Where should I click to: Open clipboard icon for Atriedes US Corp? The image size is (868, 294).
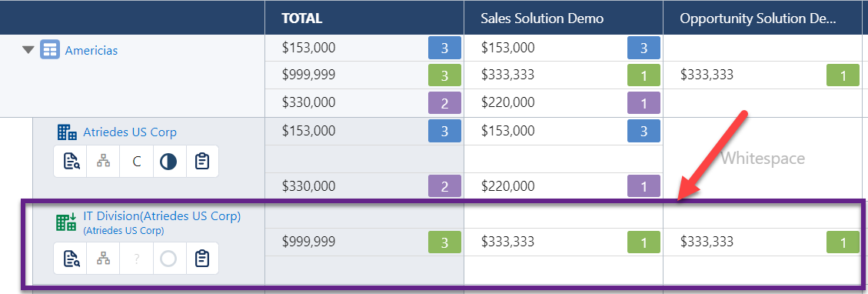(x=202, y=162)
